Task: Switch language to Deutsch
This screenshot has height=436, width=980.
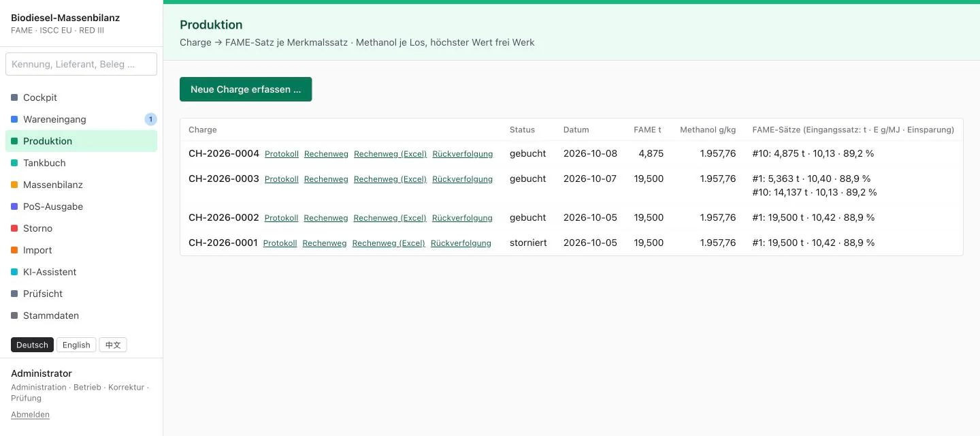Action: pyautogui.click(x=32, y=345)
